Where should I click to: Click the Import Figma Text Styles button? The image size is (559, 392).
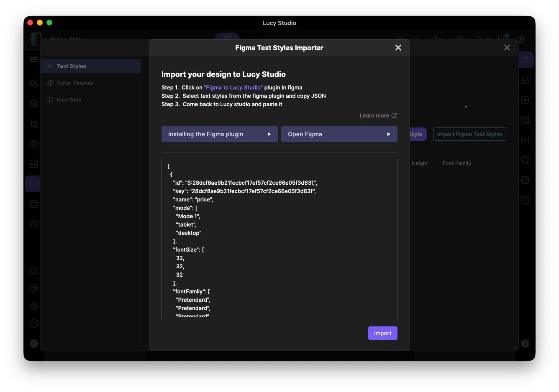pyautogui.click(x=469, y=134)
